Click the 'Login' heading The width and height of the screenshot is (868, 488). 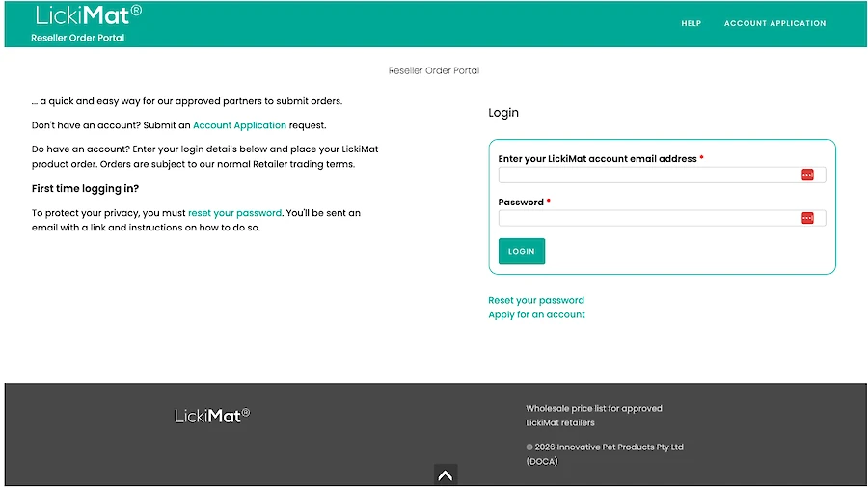pos(503,112)
